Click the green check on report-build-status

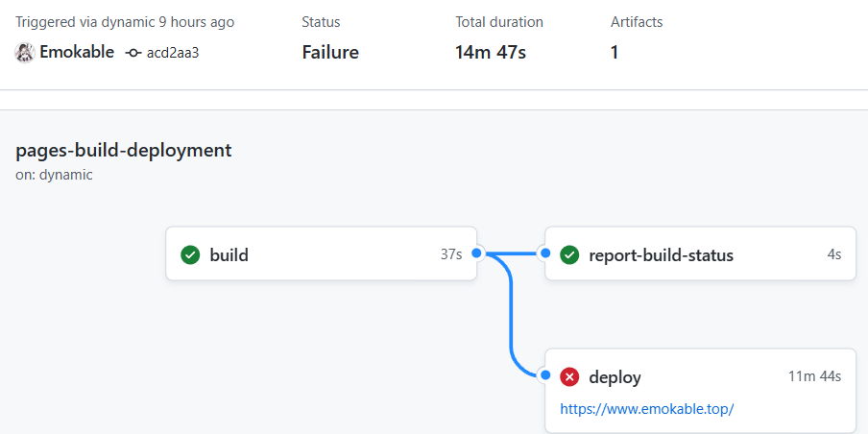pos(569,254)
